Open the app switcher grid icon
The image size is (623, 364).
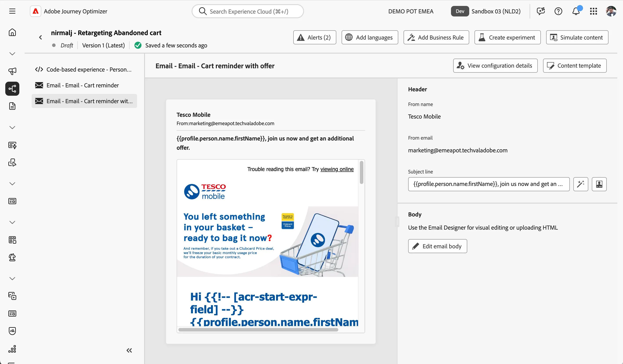tap(593, 11)
